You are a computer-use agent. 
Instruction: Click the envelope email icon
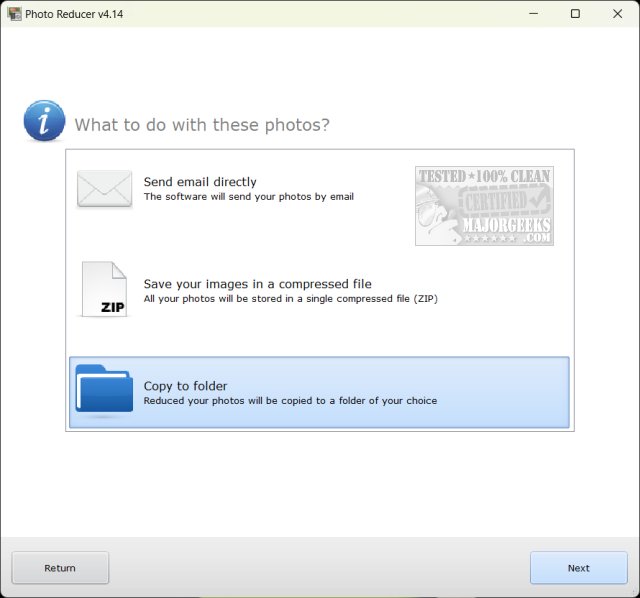pyautogui.click(x=104, y=189)
